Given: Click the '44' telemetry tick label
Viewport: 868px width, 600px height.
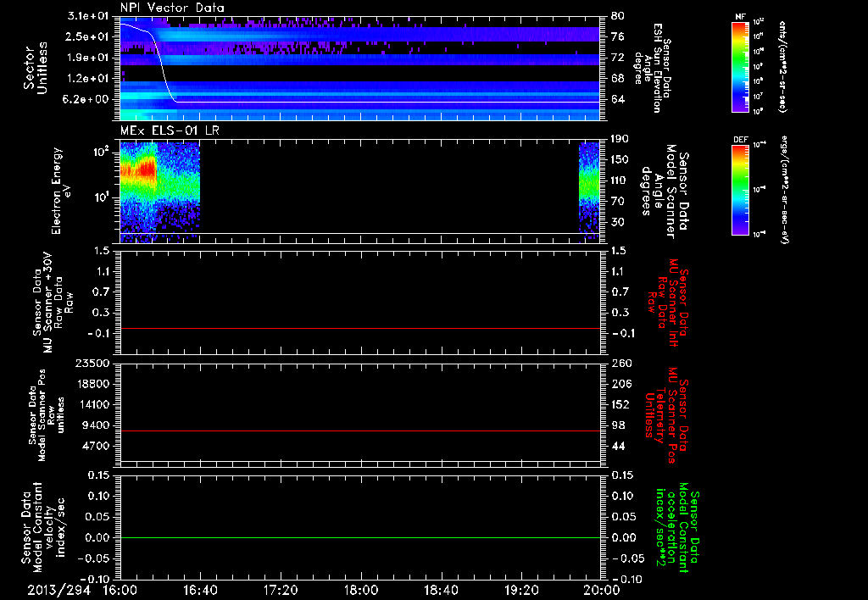Looking at the screenshot, I should click(x=618, y=446).
